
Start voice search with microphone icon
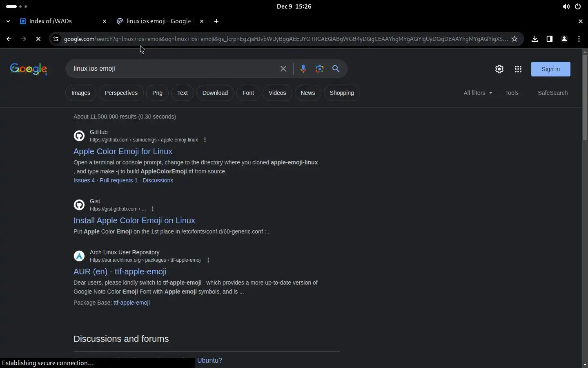pos(303,69)
